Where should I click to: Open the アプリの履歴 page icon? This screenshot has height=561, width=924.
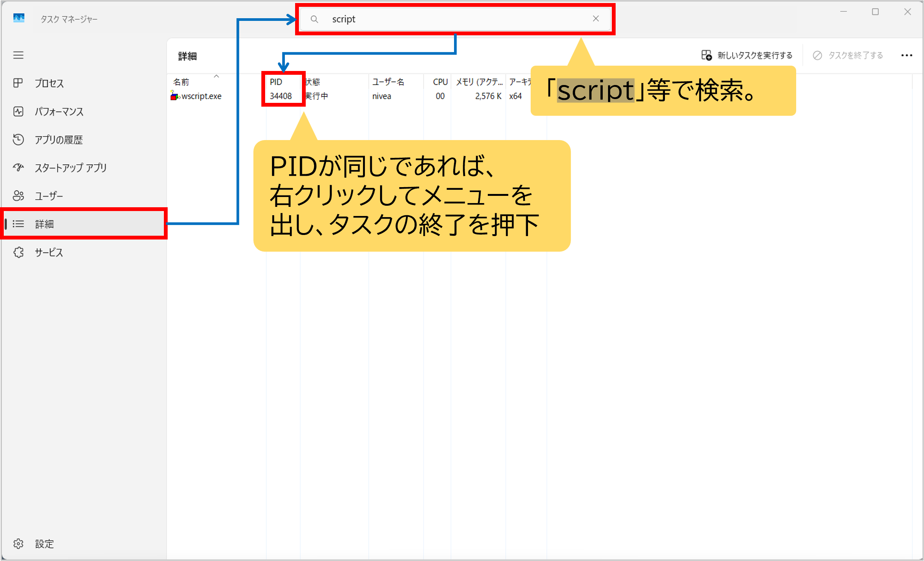coord(18,139)
